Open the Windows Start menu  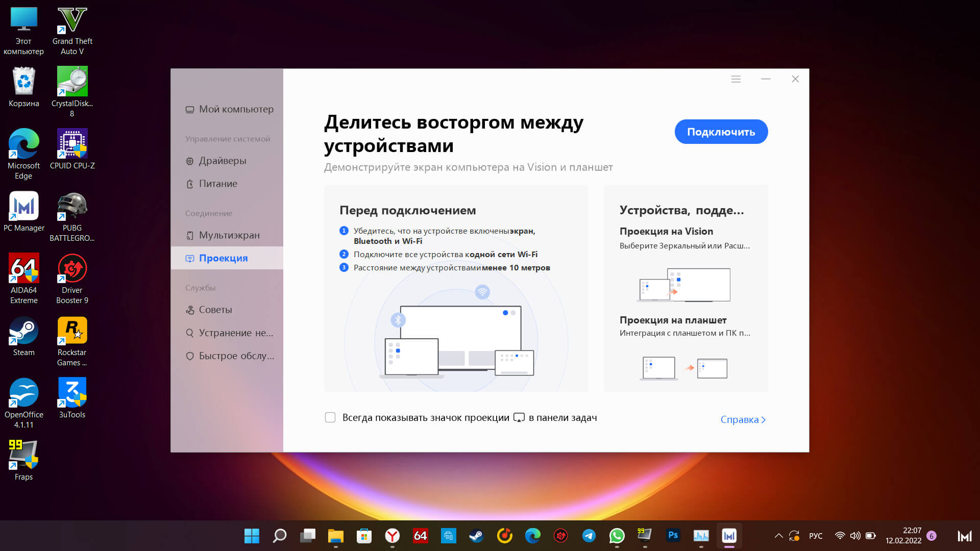coord(252,536)
